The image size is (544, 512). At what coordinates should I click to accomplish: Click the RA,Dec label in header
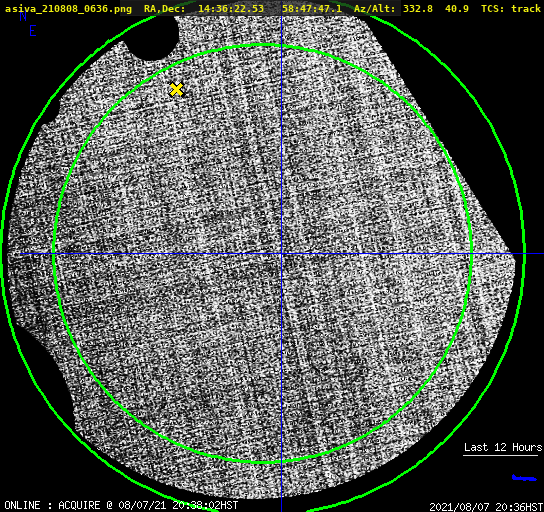pyautogui.click(x=164, y=8)
